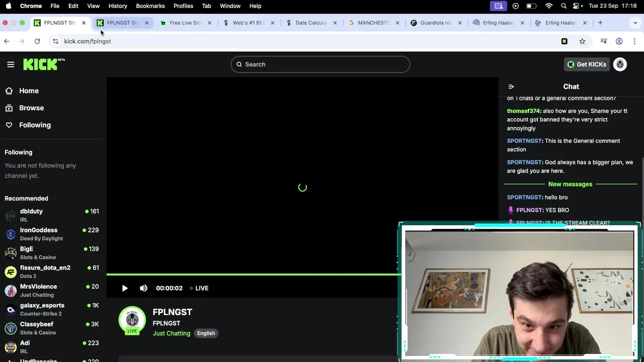644x362 pixels.
Task: Close the first FPLNGST tab
Action: tap(84, 23)
